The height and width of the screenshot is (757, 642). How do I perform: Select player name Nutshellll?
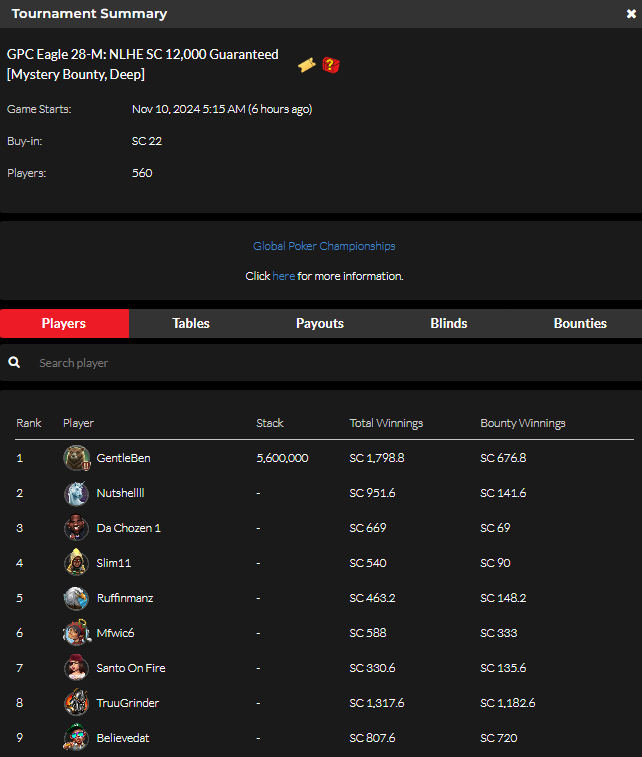tap(120, 493)
